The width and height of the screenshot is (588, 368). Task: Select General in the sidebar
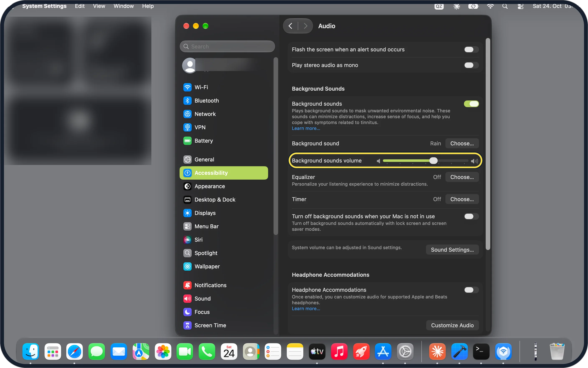coord(224,159)
